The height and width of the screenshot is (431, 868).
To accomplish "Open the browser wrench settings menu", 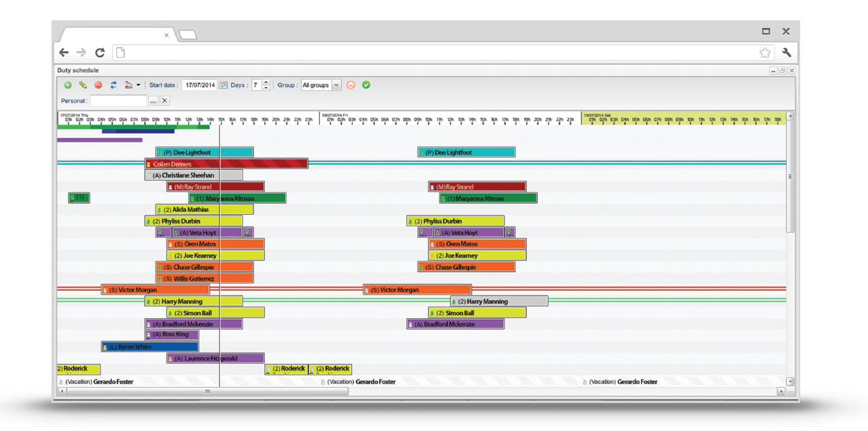I will click(786, 53).
